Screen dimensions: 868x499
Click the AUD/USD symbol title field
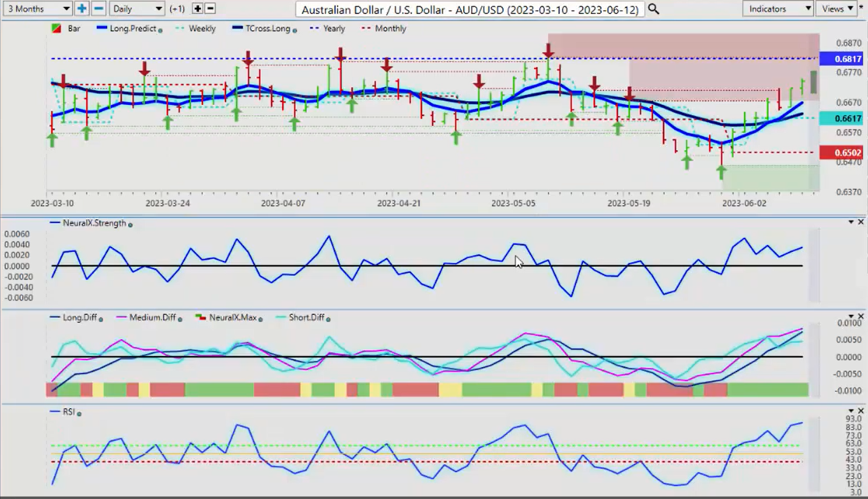click(x=470, y=9)
